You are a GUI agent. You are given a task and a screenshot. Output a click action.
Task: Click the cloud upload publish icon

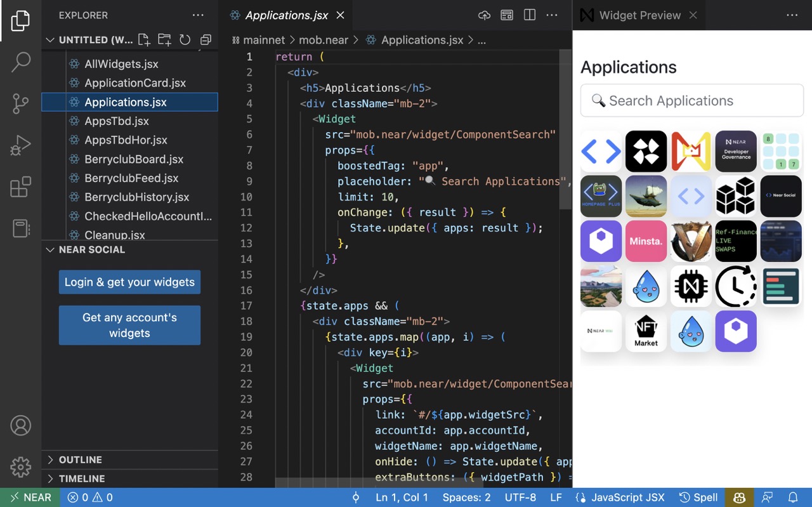coord(484,15)
